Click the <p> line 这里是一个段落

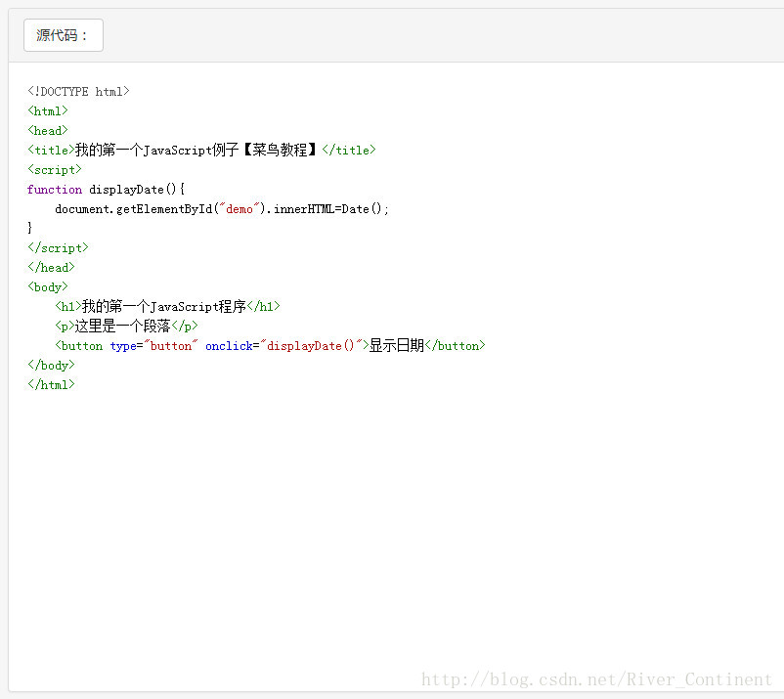126,326
